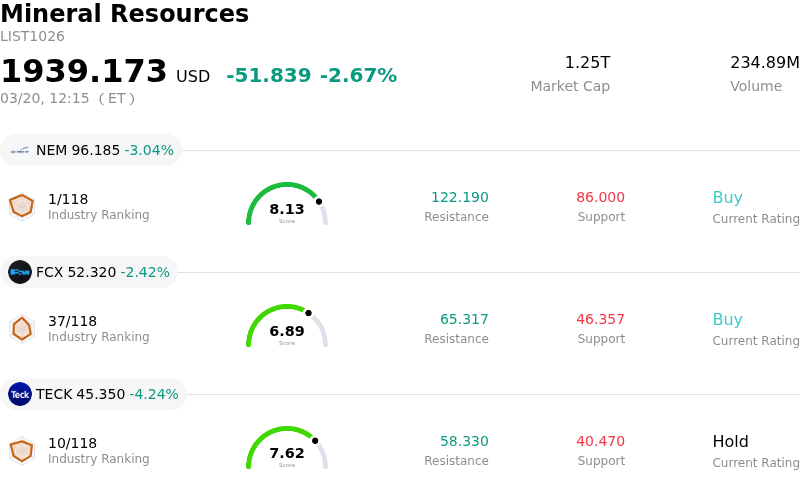Click the NEM resistance value 122.190
Image resolution: width=800 pixels, height=488 pixels.
pyautogui.click(x=459, y=198)
